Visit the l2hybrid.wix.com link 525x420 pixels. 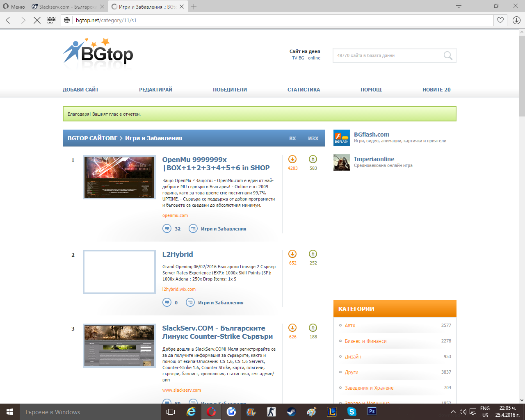click(x=179, y=289)
